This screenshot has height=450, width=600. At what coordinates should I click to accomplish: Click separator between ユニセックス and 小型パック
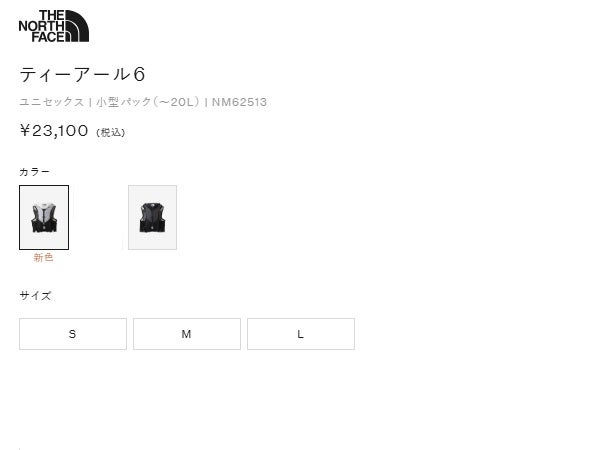point(90,102)
